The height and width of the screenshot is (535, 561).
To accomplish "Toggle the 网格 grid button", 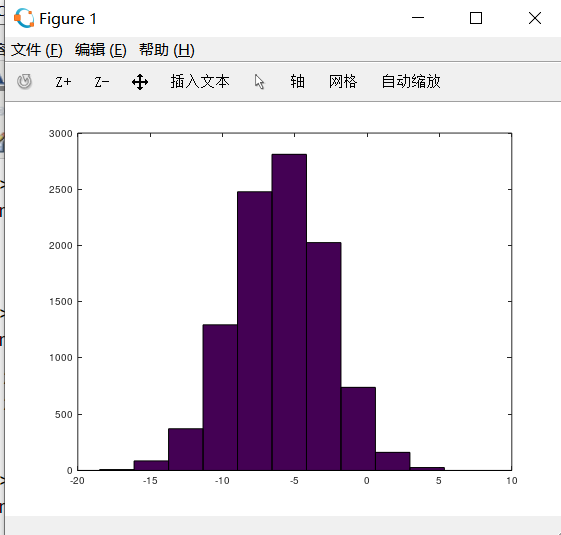I will (343, 82).
